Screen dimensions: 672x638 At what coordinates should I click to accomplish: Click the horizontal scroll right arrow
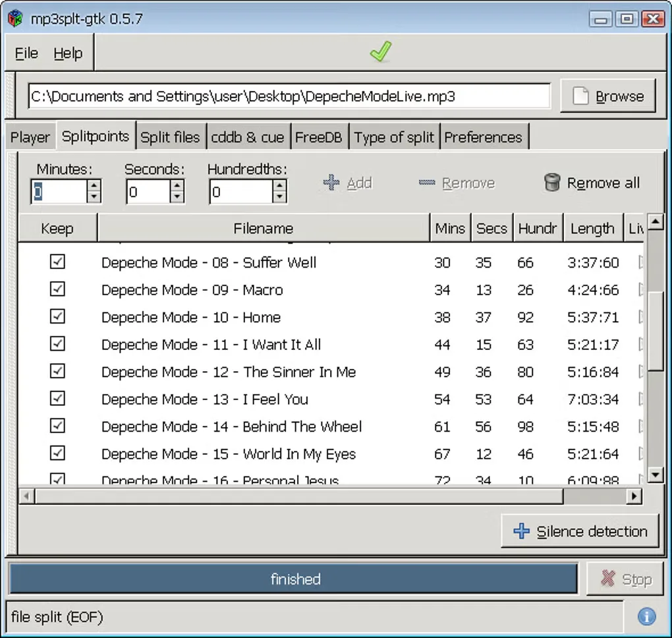point(634,496)
